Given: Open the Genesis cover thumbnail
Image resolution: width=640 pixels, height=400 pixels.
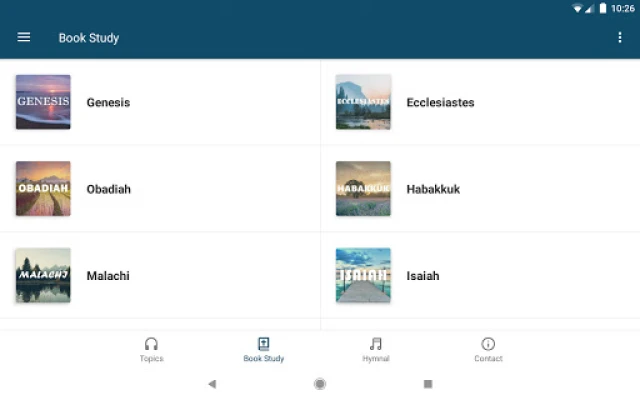Looking at the screenshot, I should [x=43, y=102].
